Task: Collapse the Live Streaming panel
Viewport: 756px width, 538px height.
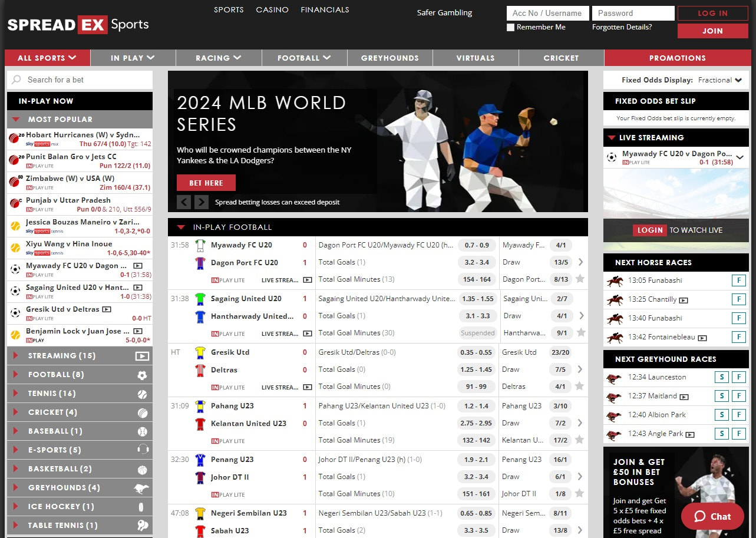Action: point(611,138)
